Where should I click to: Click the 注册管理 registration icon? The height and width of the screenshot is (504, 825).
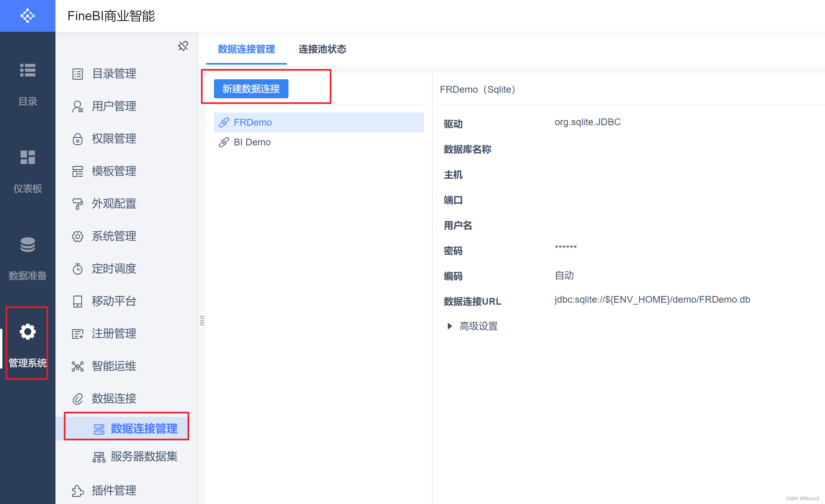78,334
